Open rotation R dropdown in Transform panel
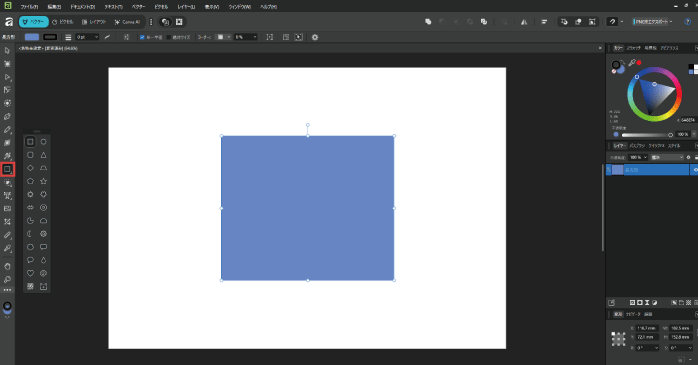Image resolution: width=698 pixels, height=365 pixels. click(656, 348)
